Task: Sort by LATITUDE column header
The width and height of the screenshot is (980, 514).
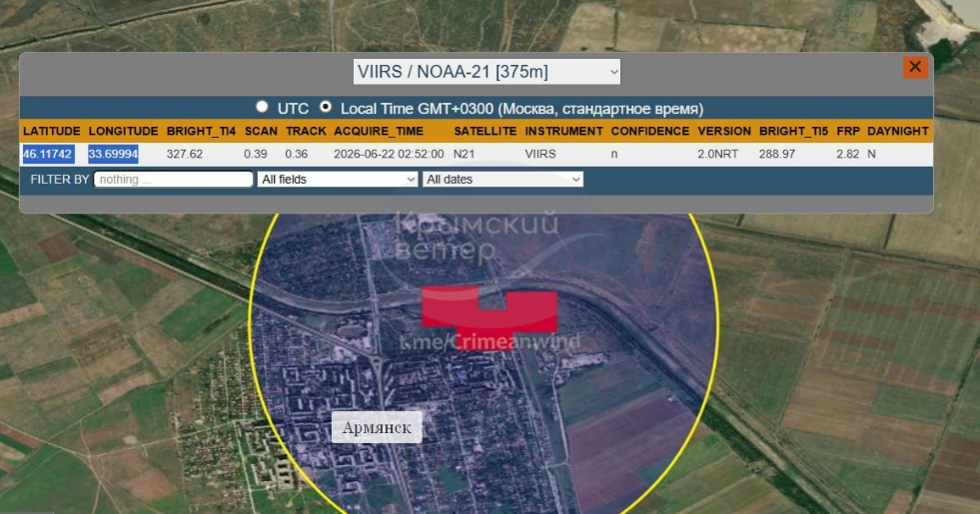Action: point(52,131)
